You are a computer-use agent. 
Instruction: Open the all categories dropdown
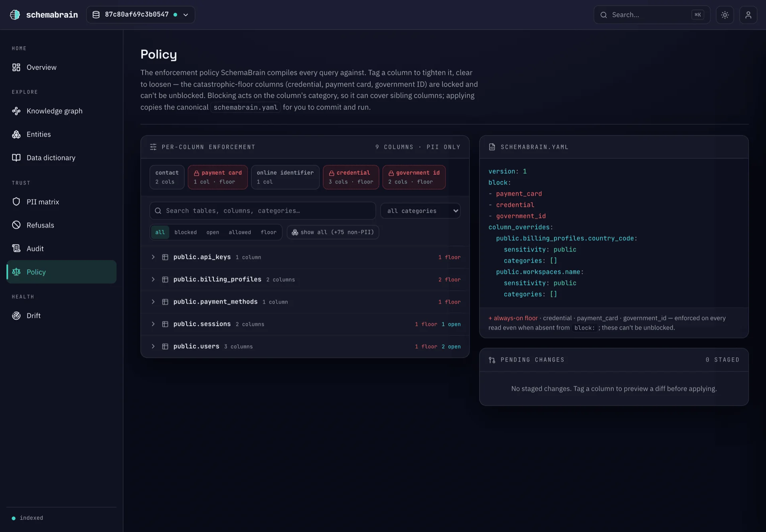(x=421, y=211)
